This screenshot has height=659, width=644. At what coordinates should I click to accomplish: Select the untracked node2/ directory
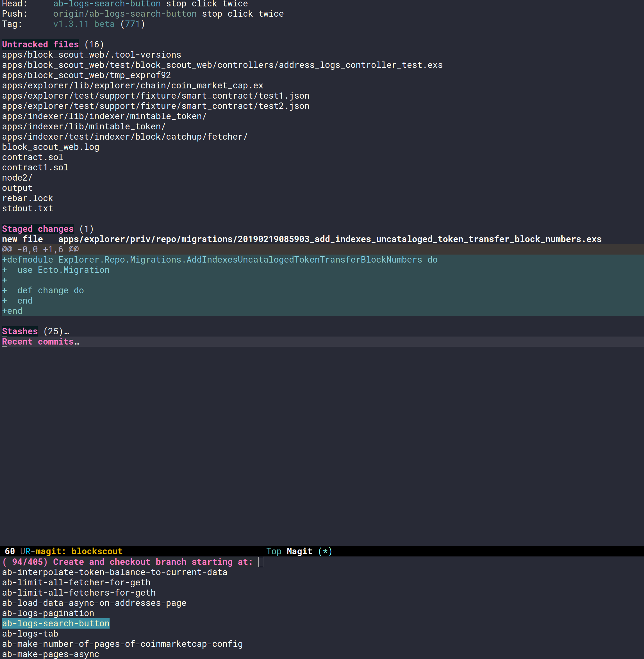tap(17, 177)
